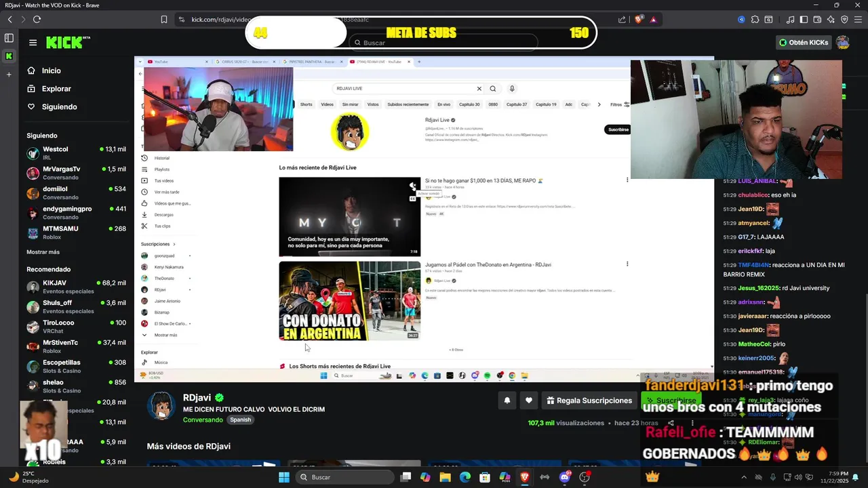The height and width of the screenshot is (488, 868).
Task: Select En vivo filter chip in stream
Action: coord(443,104)
